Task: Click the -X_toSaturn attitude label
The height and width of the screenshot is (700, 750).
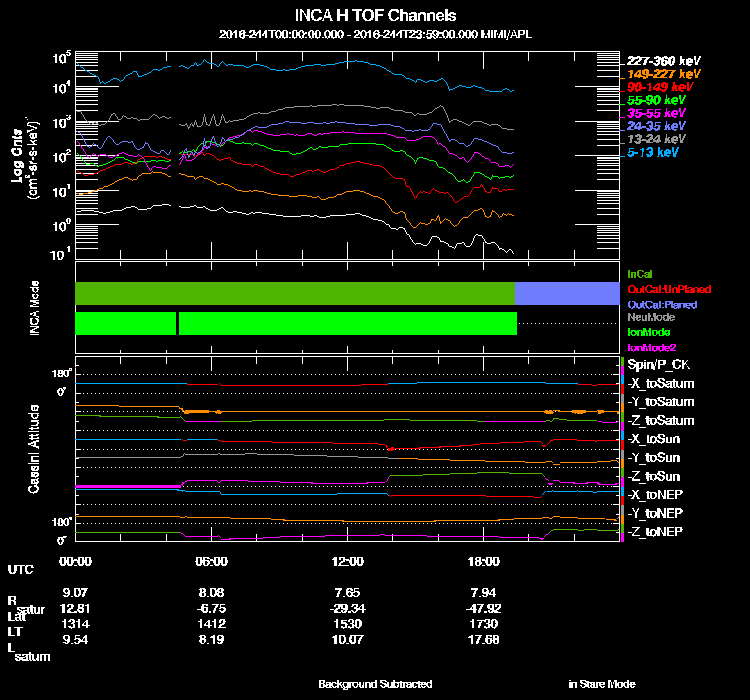Action: 661,383
